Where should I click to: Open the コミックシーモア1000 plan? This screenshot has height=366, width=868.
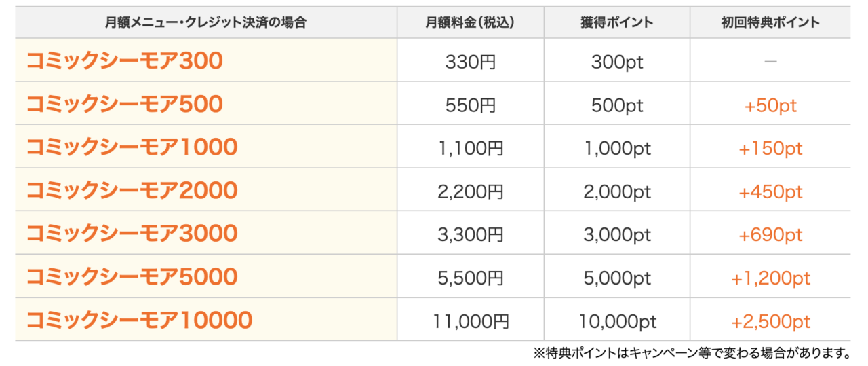click(132, 147)
